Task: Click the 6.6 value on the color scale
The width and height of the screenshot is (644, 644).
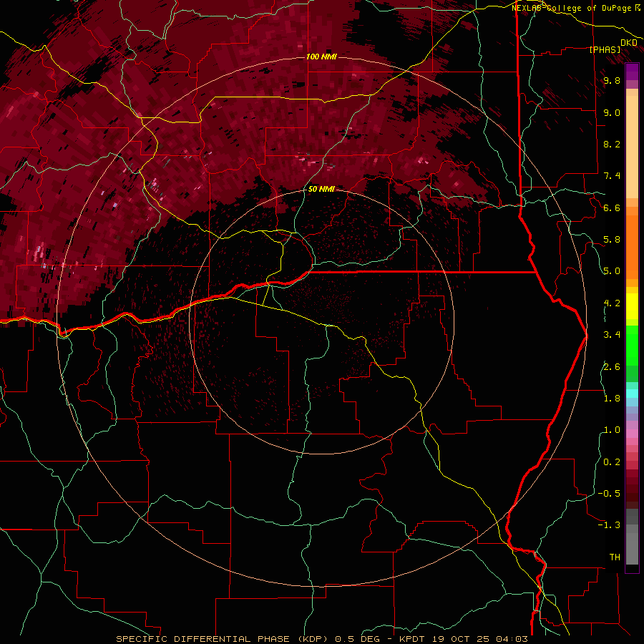Action: (612, 208)
